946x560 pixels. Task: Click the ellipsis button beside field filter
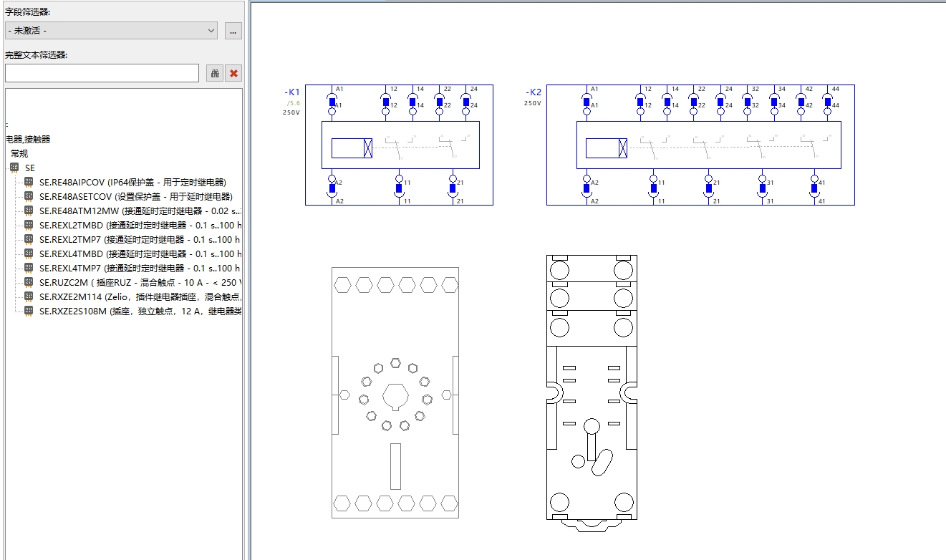[x=233, y=31]
